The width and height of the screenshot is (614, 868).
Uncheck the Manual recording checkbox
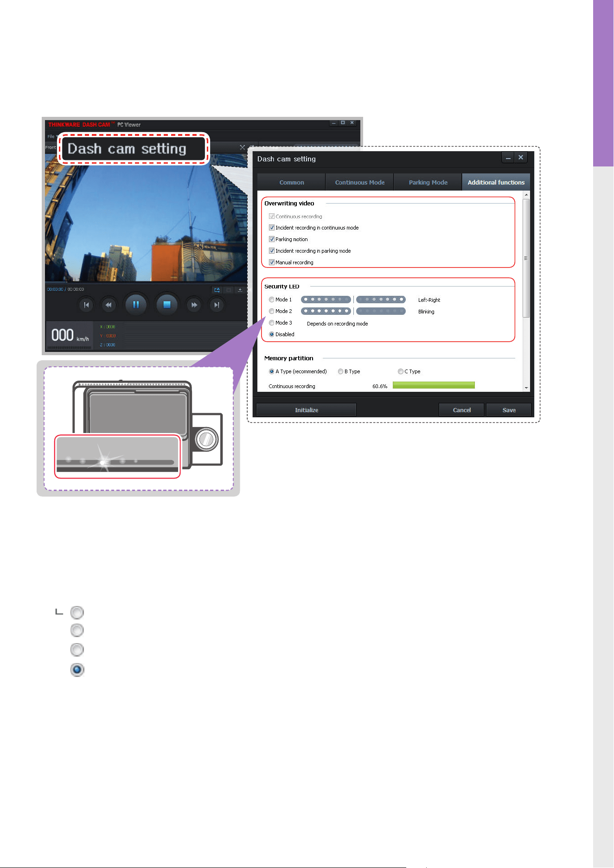point(272,262)
